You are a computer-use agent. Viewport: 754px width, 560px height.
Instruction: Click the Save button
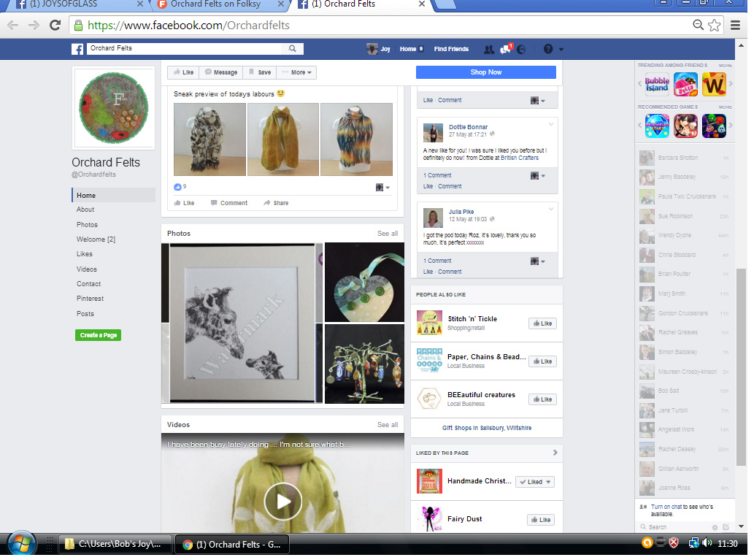click(x=260, y=72)
